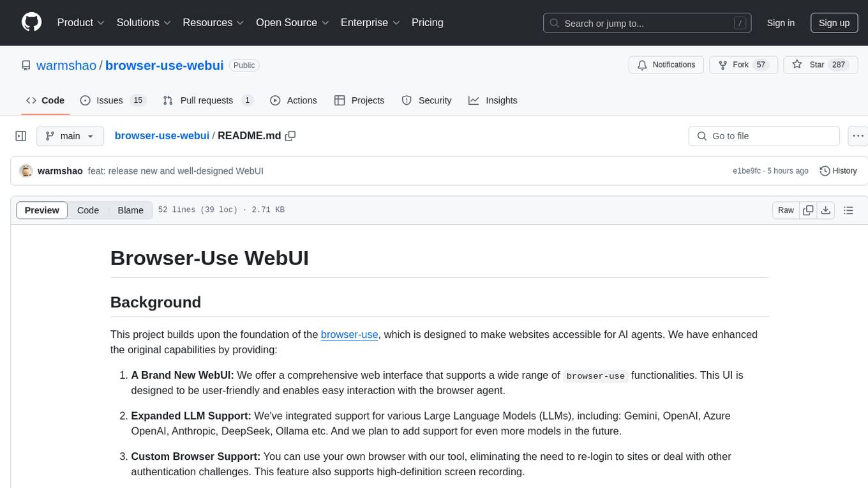Image resolution: width=868 pixels, height=488 pixels.
Task: Expand the Resources menu
Action: [213, 22]
